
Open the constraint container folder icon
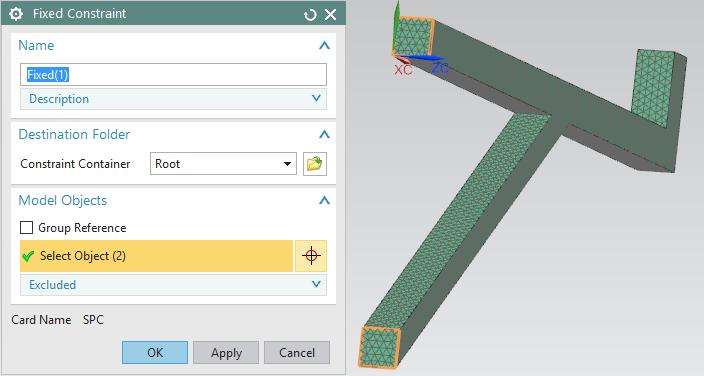point(315,164)
